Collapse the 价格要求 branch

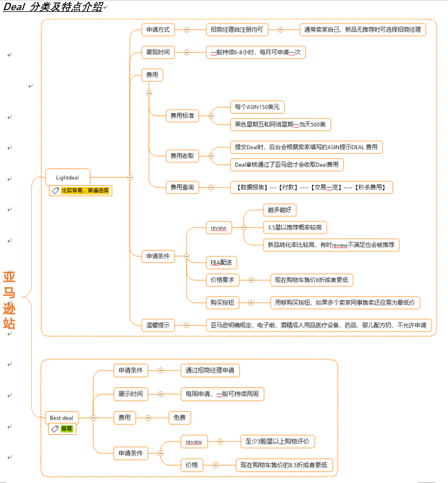point(251,280)
